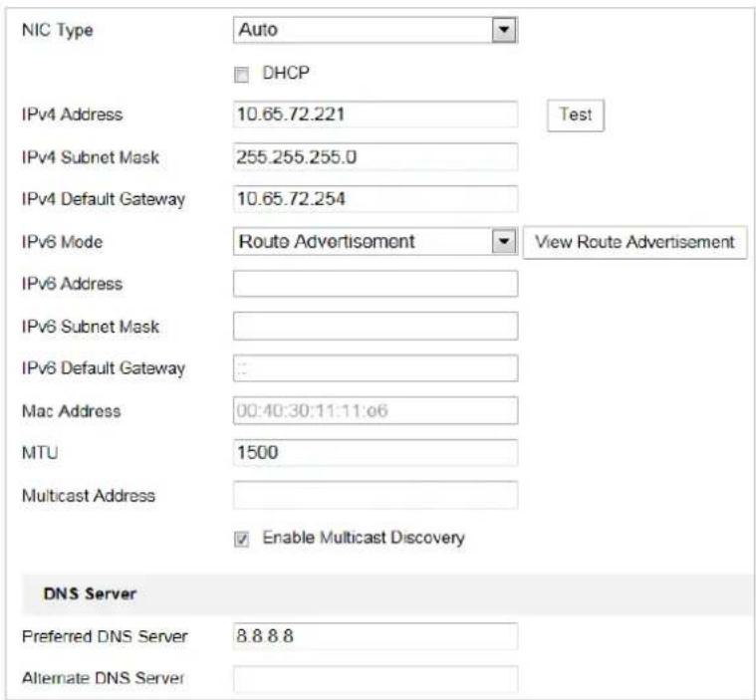The image size is (756, 700).
Task: Click the Test button
Action: click(x=575, y=115)
